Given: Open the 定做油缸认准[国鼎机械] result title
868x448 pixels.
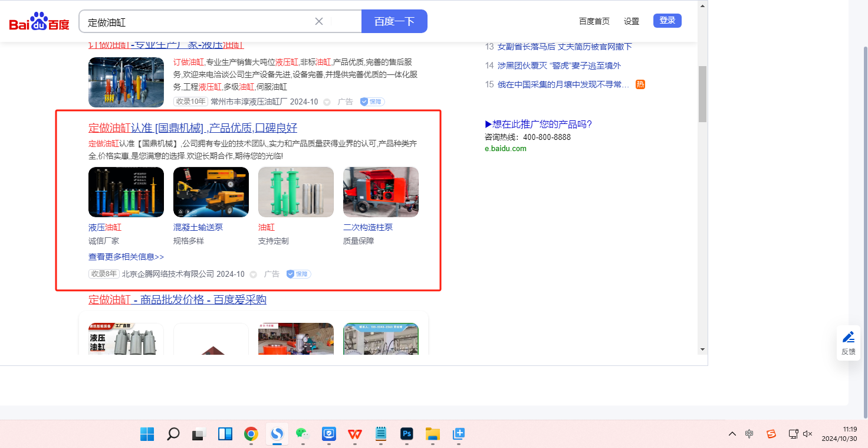Looking at the screenshot, I should (193, 128).
